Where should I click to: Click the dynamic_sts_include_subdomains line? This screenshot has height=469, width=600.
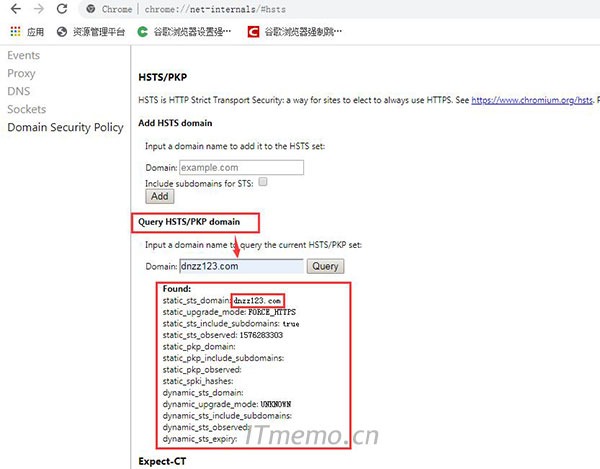click(227, 416)
